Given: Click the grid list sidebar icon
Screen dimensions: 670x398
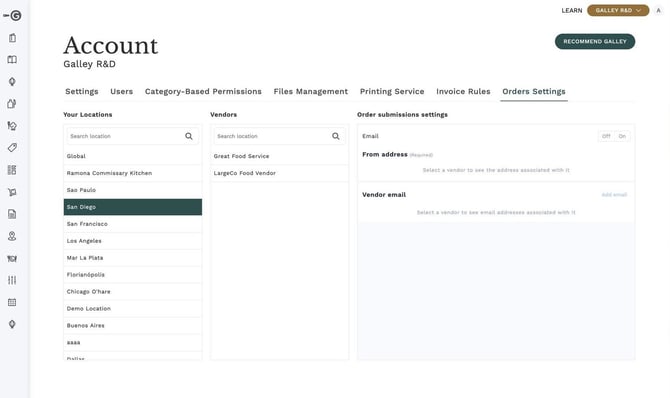Looking at the screenshot, I should click(12, 170).
